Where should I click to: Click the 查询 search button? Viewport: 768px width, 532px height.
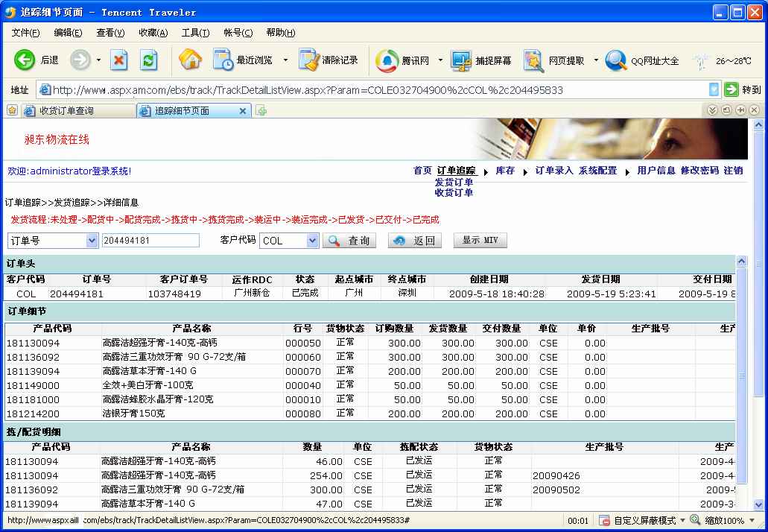[x=349, y=241]
